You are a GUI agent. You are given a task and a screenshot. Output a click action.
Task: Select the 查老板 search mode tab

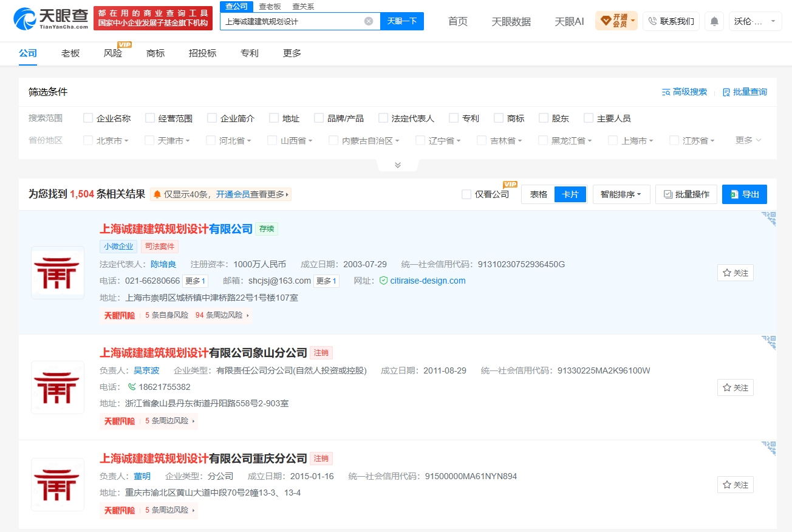click(x=270, y=6)
